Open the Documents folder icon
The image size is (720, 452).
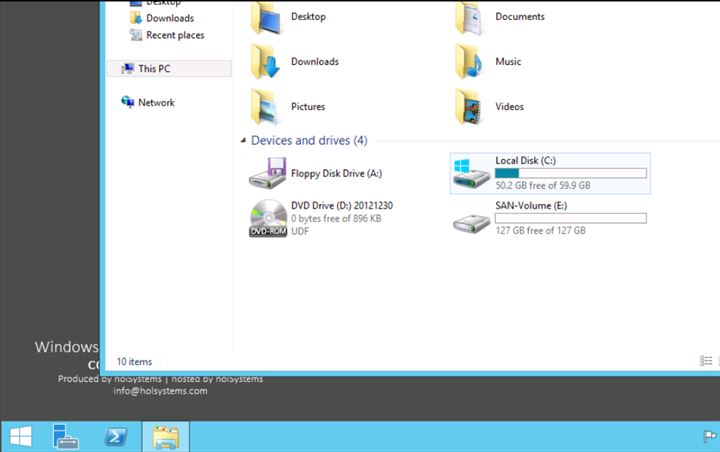click(471, 17)
